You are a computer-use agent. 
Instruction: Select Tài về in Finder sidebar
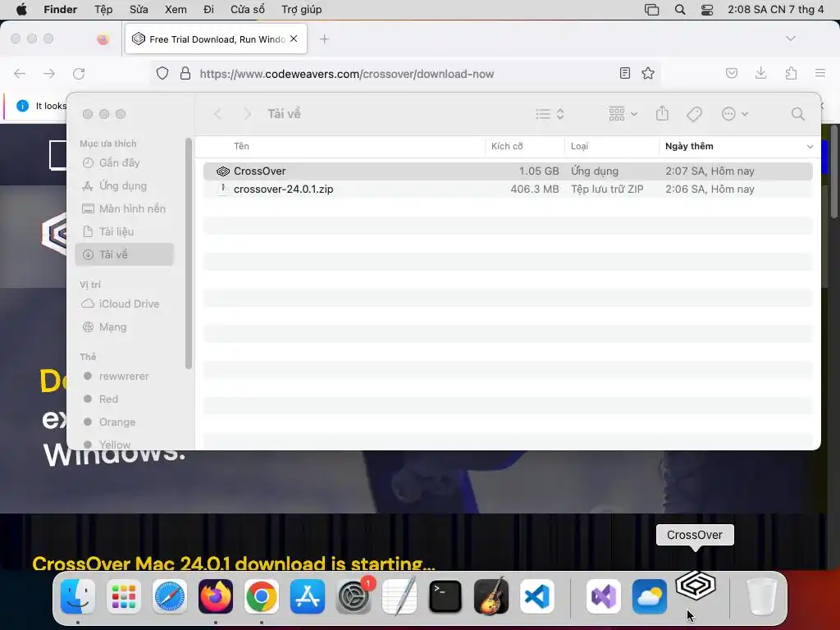pos(125,254)
